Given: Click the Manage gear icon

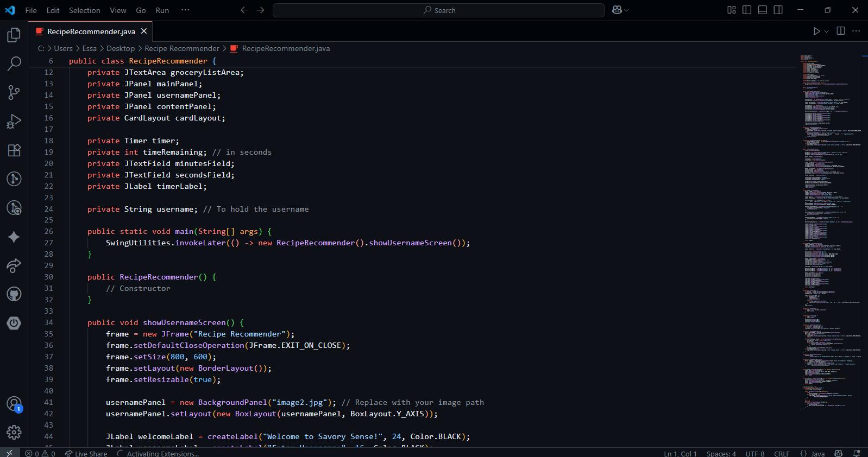Looking at the screenshot, I should click(14, 432).
